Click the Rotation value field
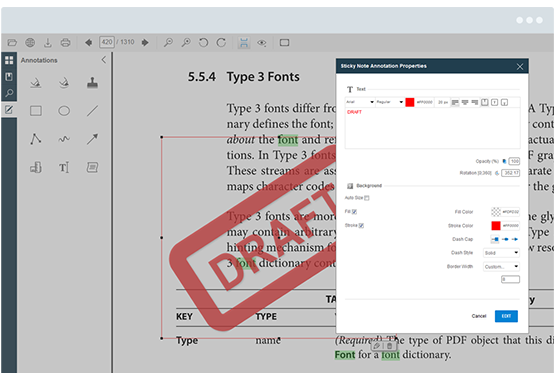 pos(511,173)
